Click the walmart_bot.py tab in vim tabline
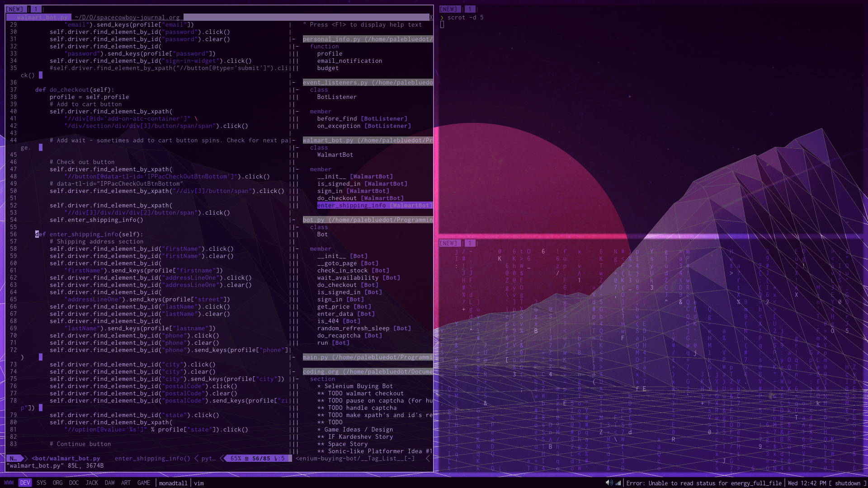 click(x=42, y=17)
